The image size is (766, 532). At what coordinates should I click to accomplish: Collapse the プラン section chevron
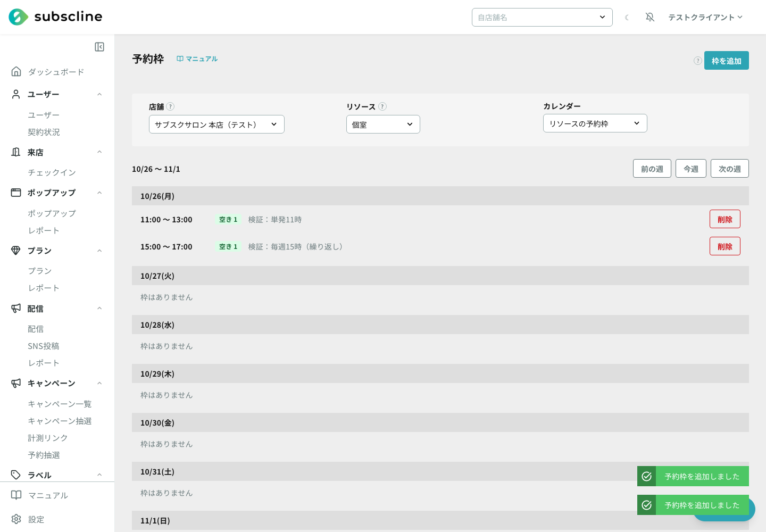click(99, 251)
